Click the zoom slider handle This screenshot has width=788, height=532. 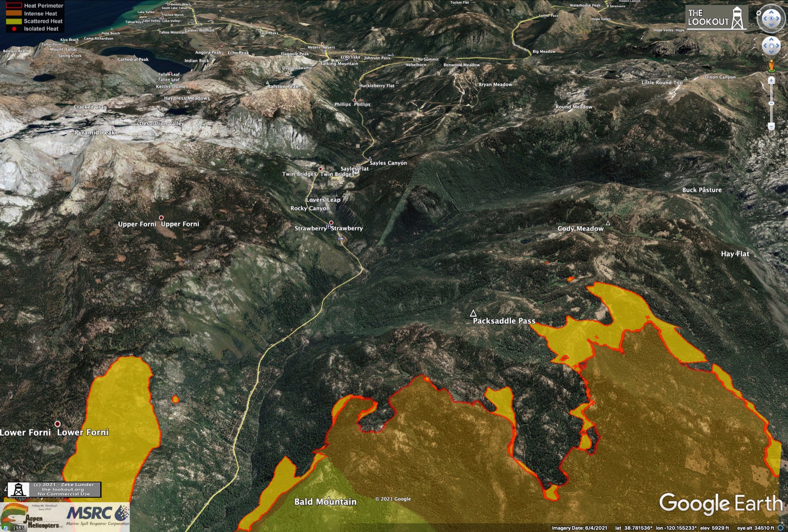(x=771, y=103)
